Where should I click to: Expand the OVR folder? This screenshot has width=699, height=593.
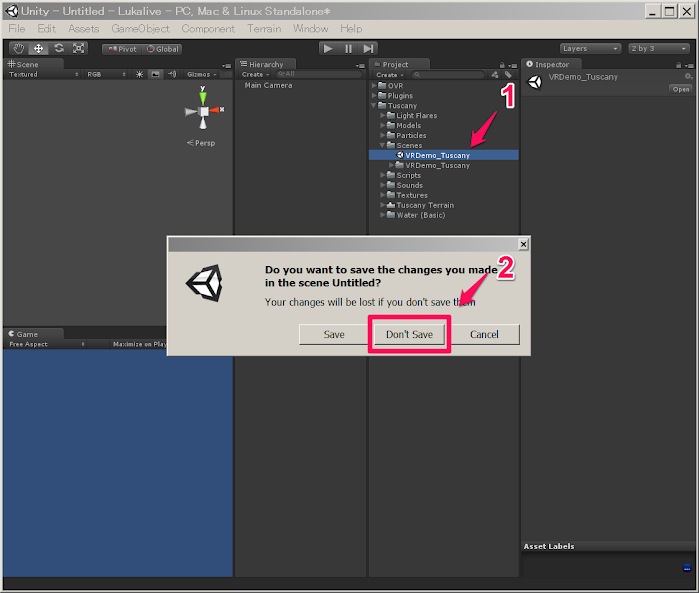tap(374, 85)
